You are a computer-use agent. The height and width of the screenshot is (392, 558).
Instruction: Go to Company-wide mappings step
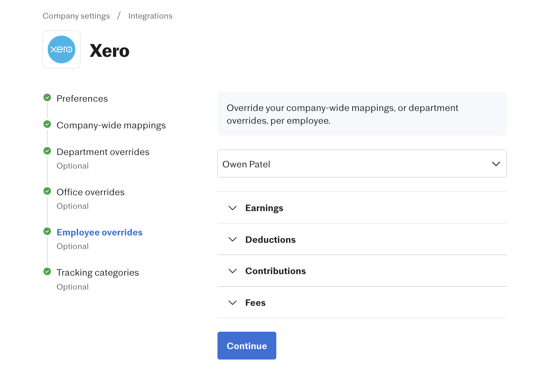coord(111,125)
